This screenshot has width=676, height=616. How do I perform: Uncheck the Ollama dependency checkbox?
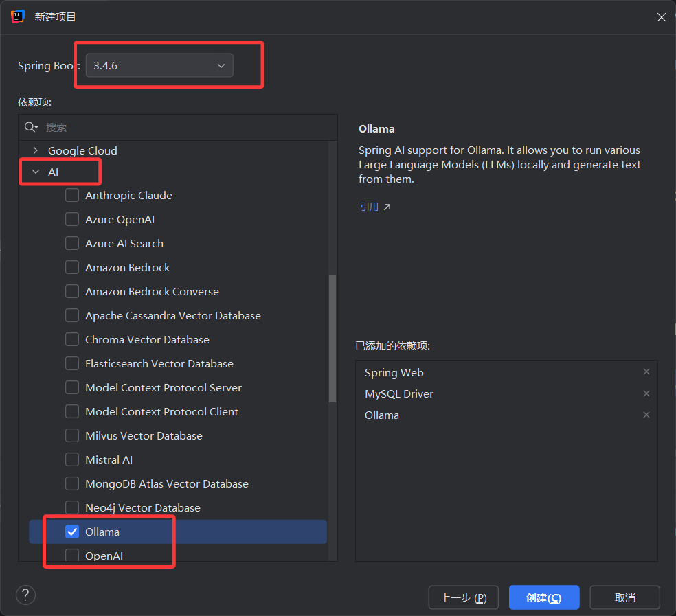(x=72, y=532)
